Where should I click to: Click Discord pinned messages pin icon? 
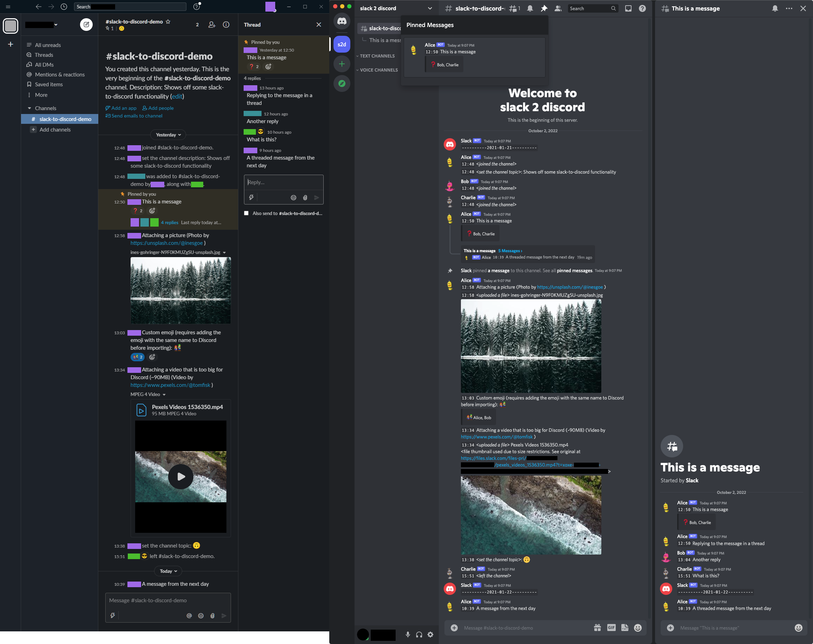coord(544,8)
